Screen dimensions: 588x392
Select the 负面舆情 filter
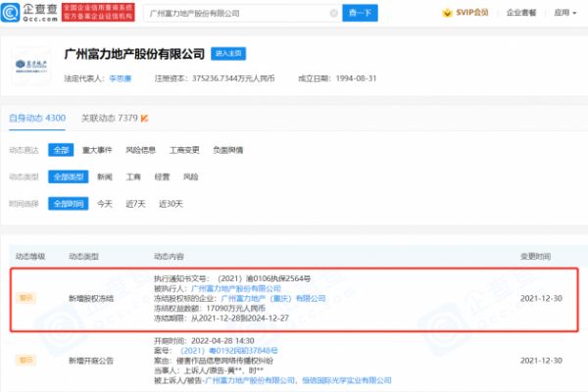point(228,150)
